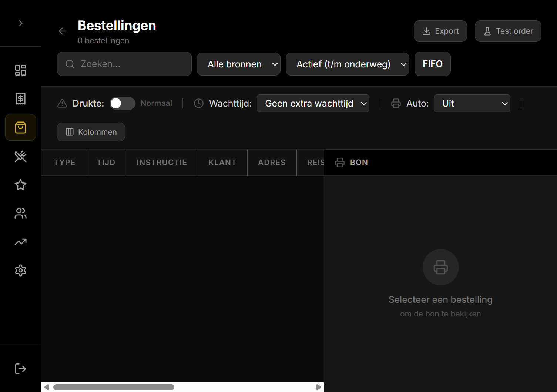The width and height of the screenshot is (557, 392).
Task: Expand the sidebar with the chevron arrow
Action: tap(21, 23)
